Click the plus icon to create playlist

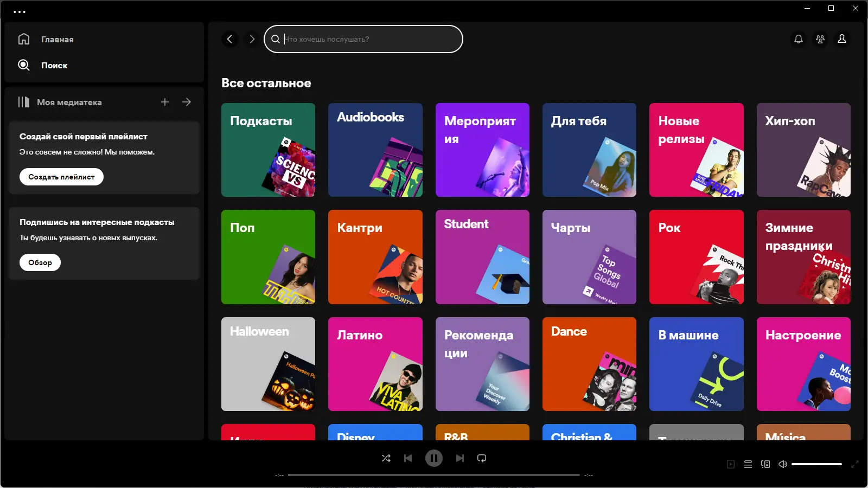tap(165, 102)
